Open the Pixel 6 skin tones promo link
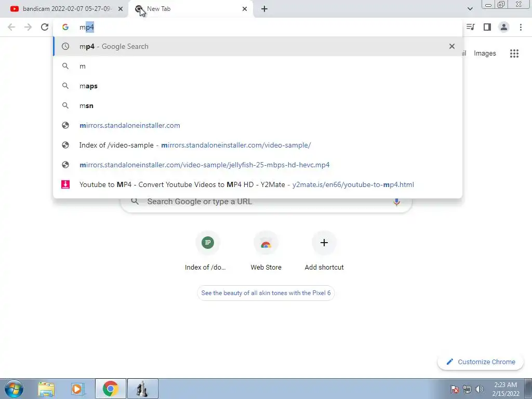The width and height of the screenshot is (532, 399). click(x=265, y=293)
